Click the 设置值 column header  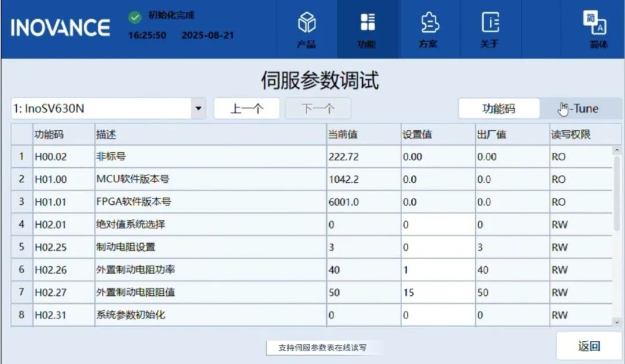click(438, 134)
